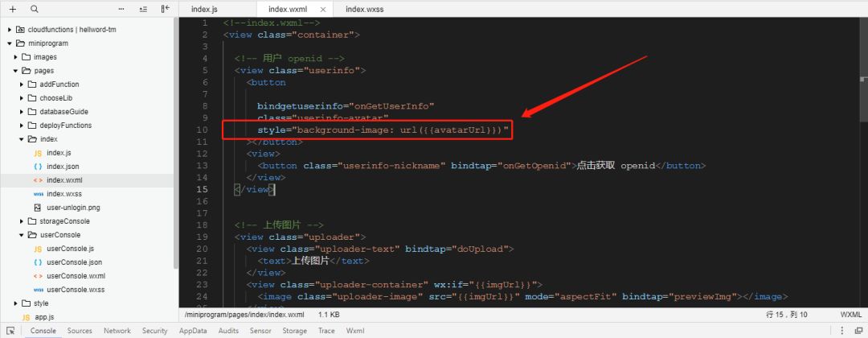
Task: Select index.wxml in the file tree
Action: click(65, 180)
